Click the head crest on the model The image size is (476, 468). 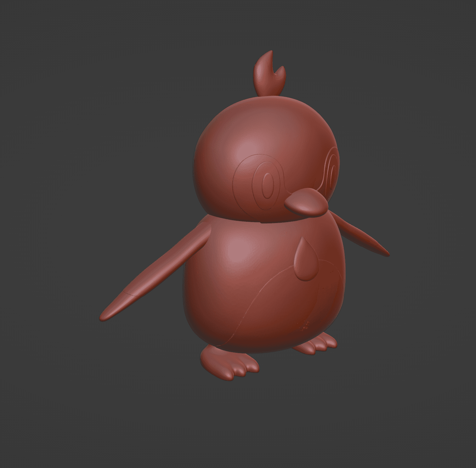coord(270,74)
